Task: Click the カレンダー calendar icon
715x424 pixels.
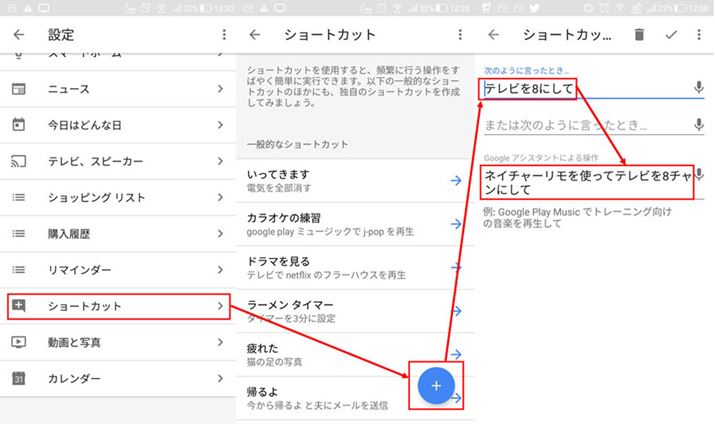Action: click(x=19, y=378)
